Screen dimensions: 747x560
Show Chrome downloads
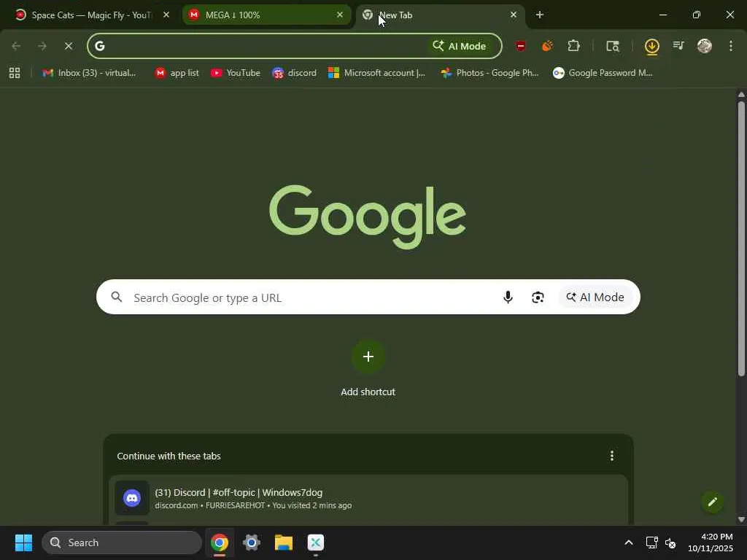651,47
